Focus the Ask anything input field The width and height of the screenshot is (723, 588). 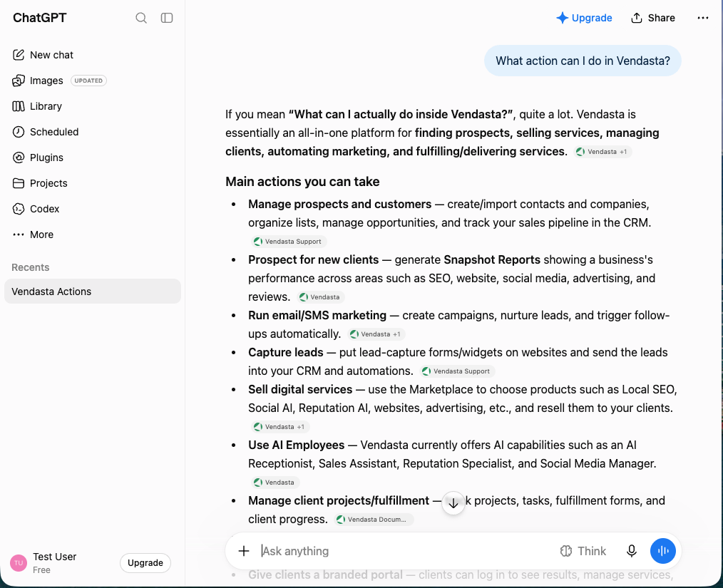406,551
